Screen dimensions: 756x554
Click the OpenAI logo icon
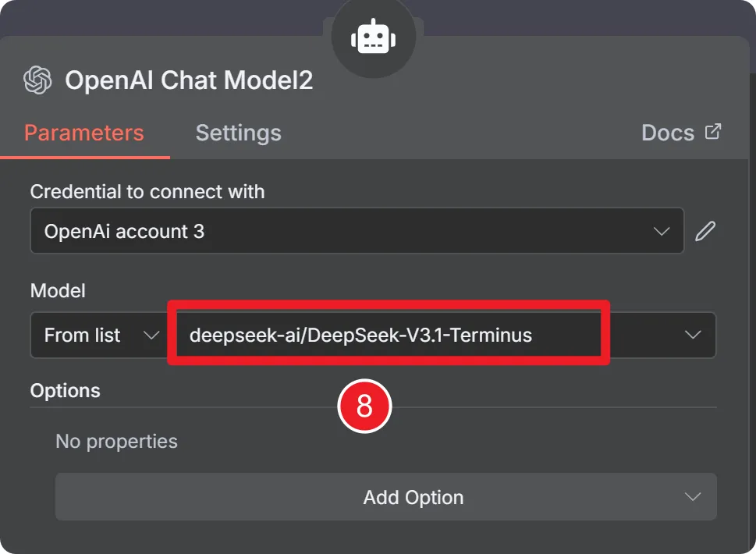tap(37, 80)
